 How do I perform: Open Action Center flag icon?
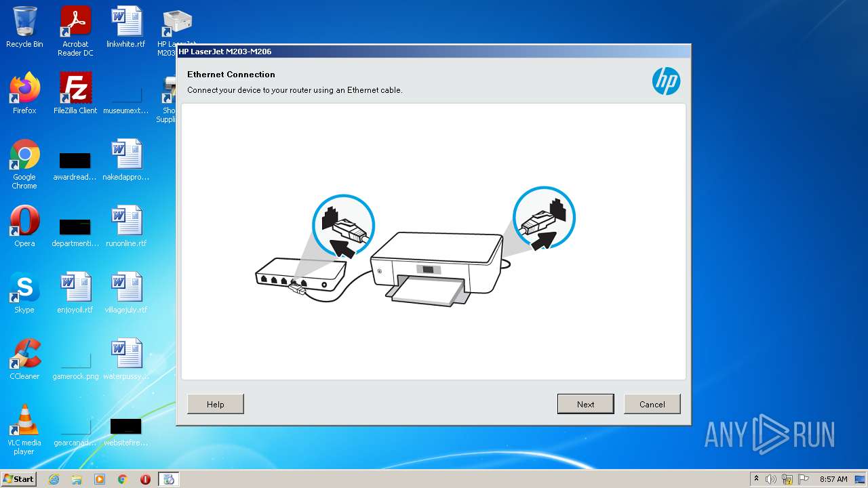[x=804, y=479]
